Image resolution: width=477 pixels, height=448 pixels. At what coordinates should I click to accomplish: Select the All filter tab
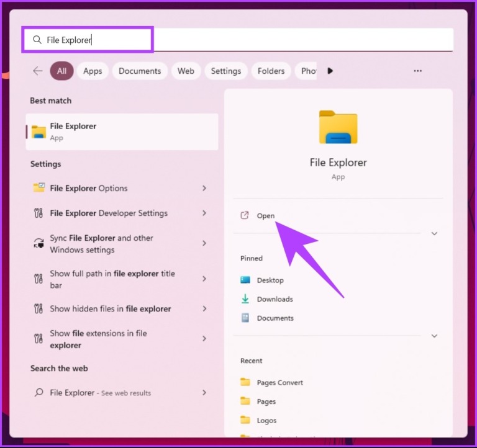point(61,71)
